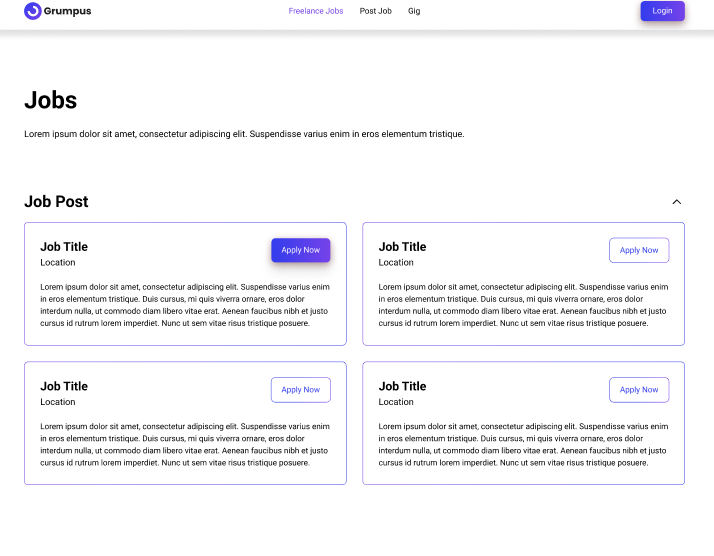Click the Grumpus logo icon
This screenshot has height=556, width=714.
click(33, 11)
